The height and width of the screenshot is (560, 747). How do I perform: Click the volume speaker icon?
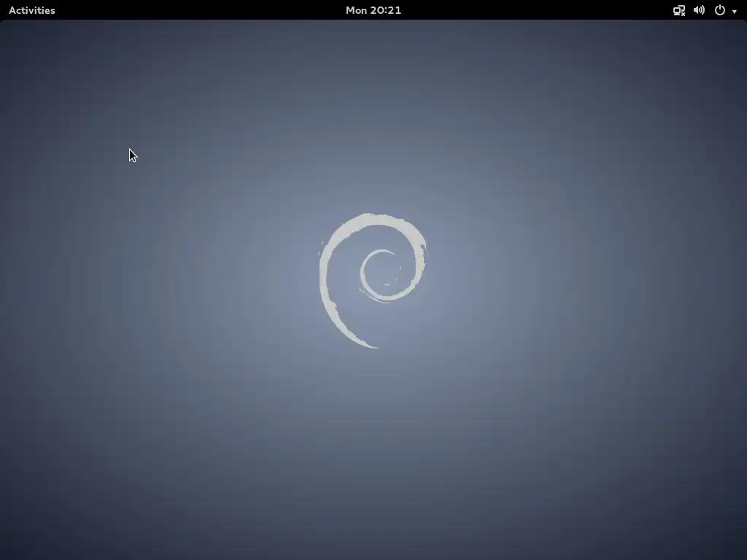click(699, 10)
